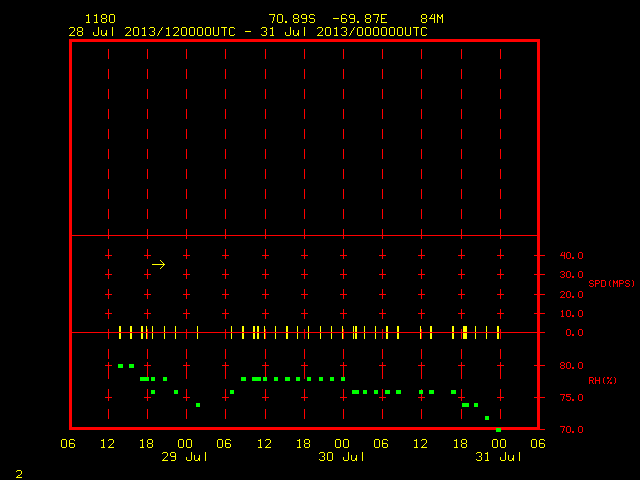Click the frame number 2 at bottom left
This screenshot has height=480, width=640.
[19, 474]
